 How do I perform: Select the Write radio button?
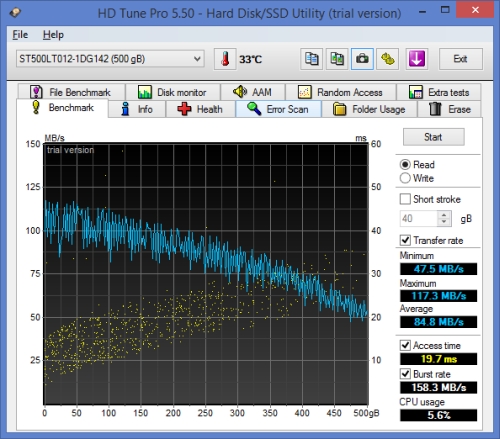point(405,178)
